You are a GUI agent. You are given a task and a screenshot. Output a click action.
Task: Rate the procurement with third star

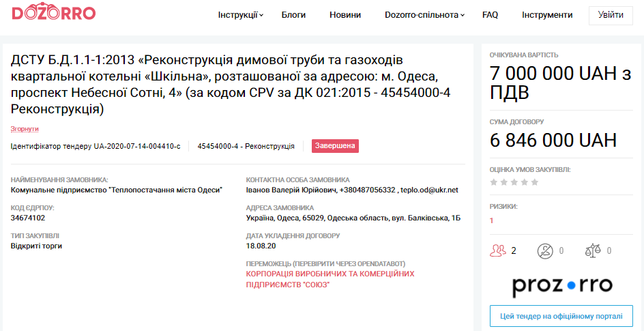[514, 182]
